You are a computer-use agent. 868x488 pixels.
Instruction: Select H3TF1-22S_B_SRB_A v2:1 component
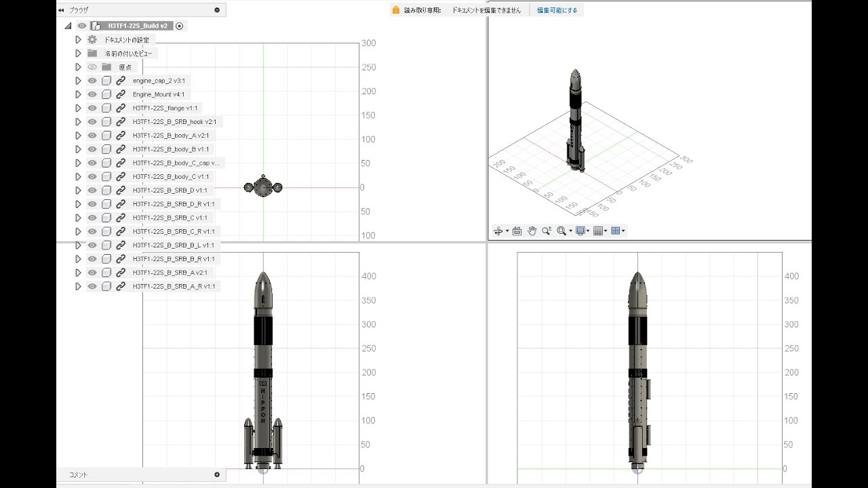point(170,272)
